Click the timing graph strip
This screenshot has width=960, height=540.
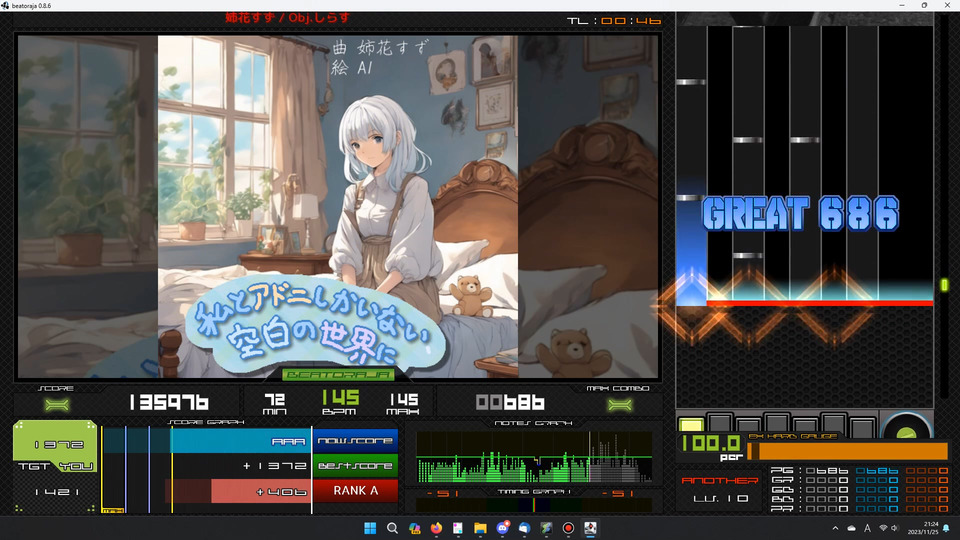[533, 505]
